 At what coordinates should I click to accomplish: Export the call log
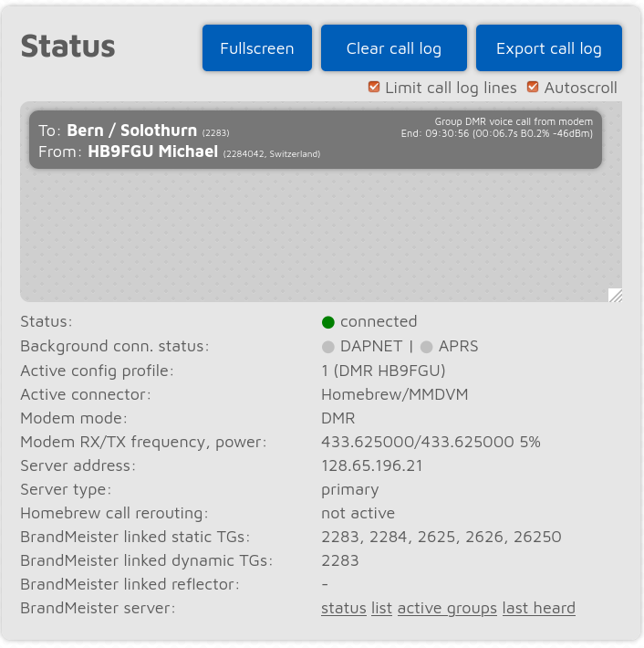click(x=549, y=48)
